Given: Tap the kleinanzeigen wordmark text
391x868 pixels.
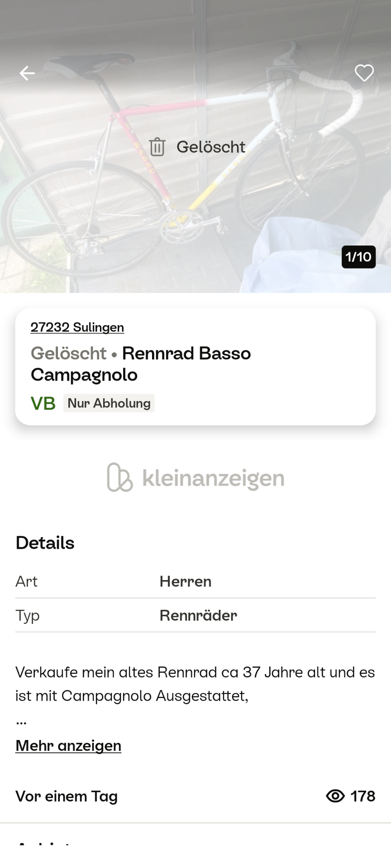Looking at the screenshot, I should pos(213,478).
